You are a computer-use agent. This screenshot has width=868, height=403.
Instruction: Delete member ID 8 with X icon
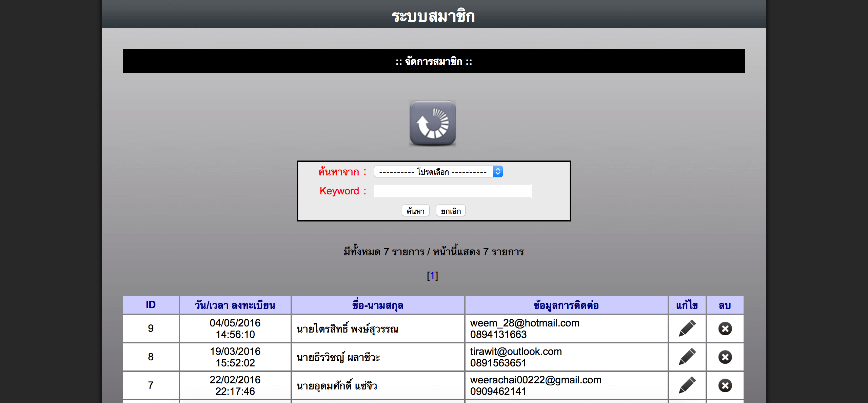coord(725,357)
